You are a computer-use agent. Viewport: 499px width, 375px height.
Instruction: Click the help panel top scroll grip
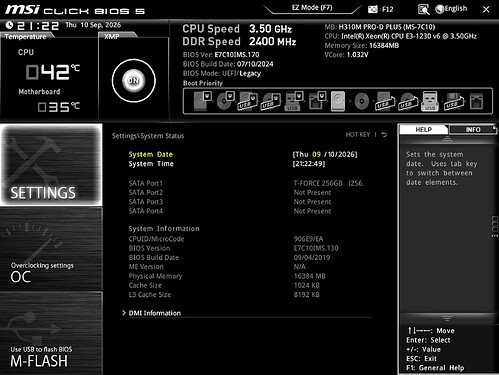pyautogui.click(x=447, y=139)
